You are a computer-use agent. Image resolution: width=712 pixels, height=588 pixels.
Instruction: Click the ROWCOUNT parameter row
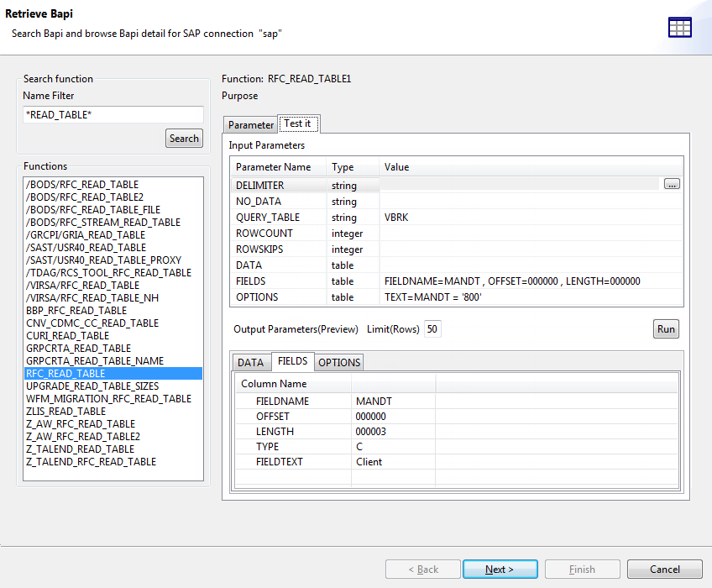click(x=279, y=233)
